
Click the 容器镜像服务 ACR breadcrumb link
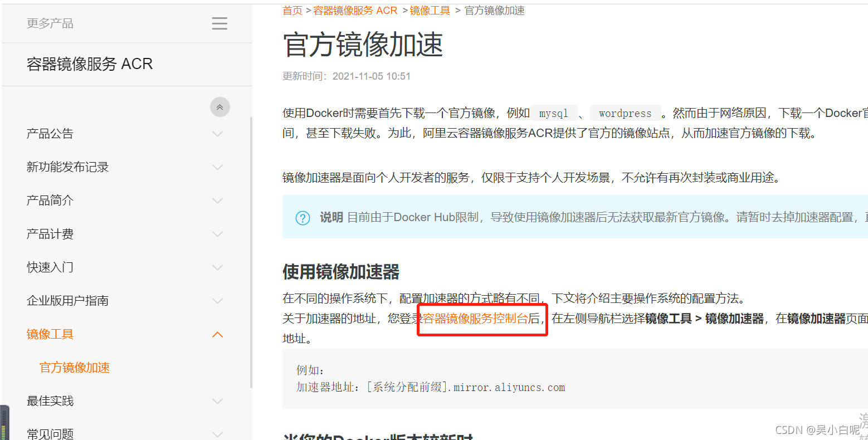[x=355, y=11]
